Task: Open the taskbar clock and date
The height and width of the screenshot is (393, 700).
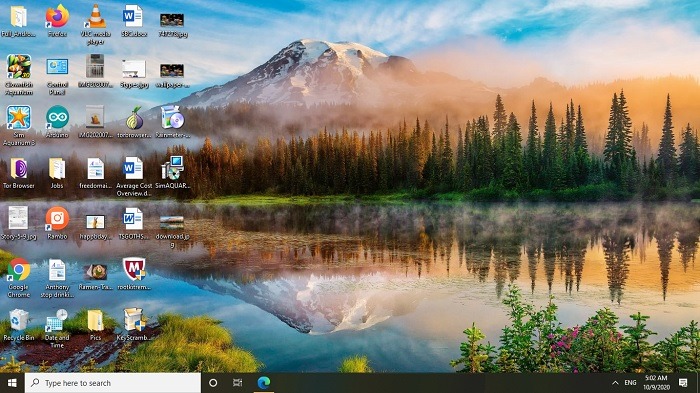Action: click(657, 383)
